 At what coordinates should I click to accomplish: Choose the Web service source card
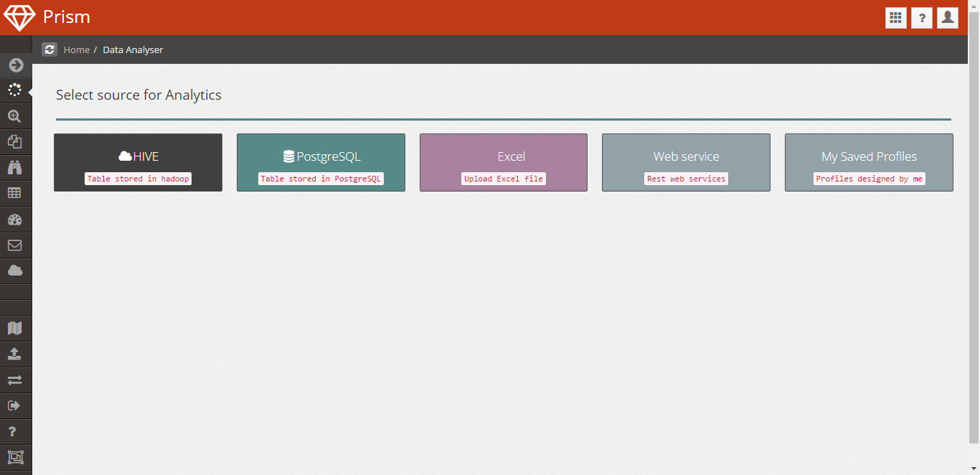(686, 163)
